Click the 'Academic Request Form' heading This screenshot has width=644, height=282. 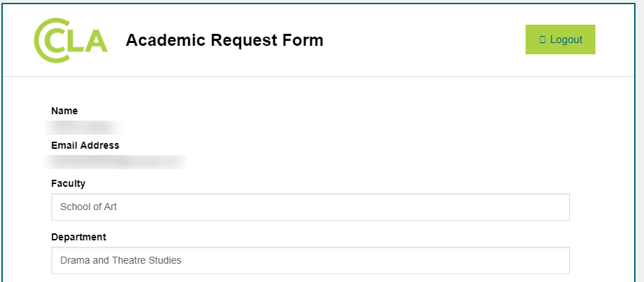point(224,40)
